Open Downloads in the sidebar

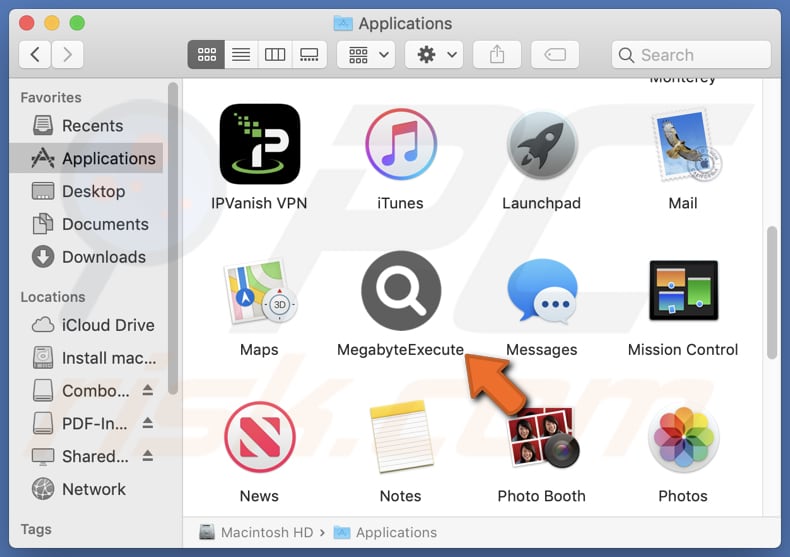[x=86, y=257]
